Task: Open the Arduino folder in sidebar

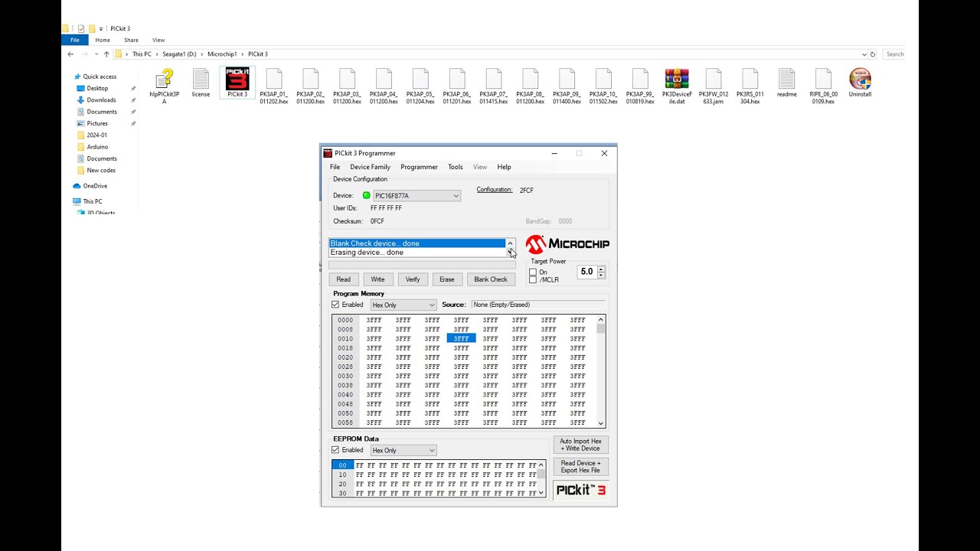Action: 97,147
